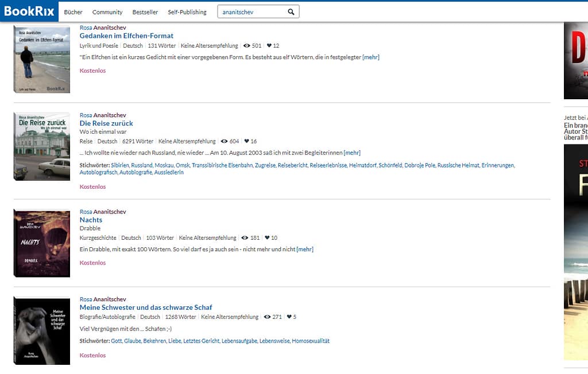Click the Bekehren keyword tag
This screenshot has width=588, height=374.
tap(155, 341)
